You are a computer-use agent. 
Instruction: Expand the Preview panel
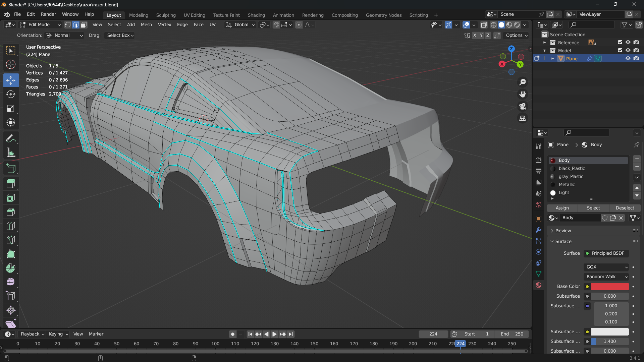[563, 231]
